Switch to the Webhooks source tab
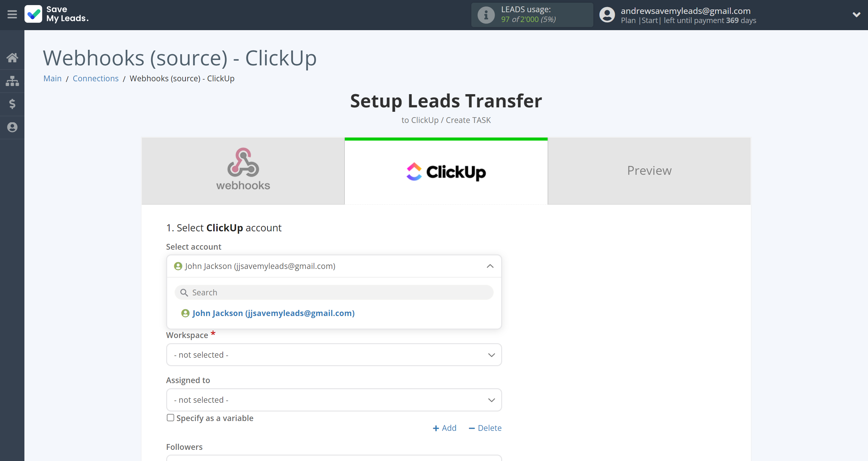The height and width of the screenshot is (461, 868). click(243, 170)
